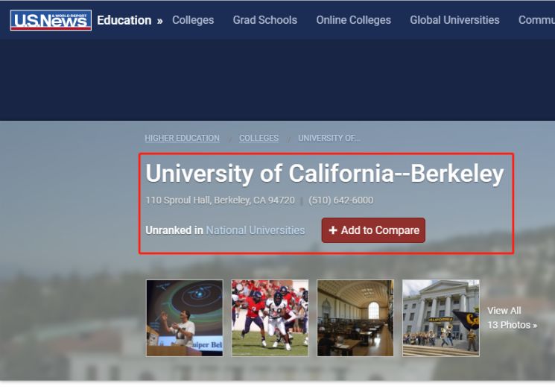The width and height of the screenshot is (555, 392).
Task: Click the plus icon on Add to Compare
Action: point(333,230)
